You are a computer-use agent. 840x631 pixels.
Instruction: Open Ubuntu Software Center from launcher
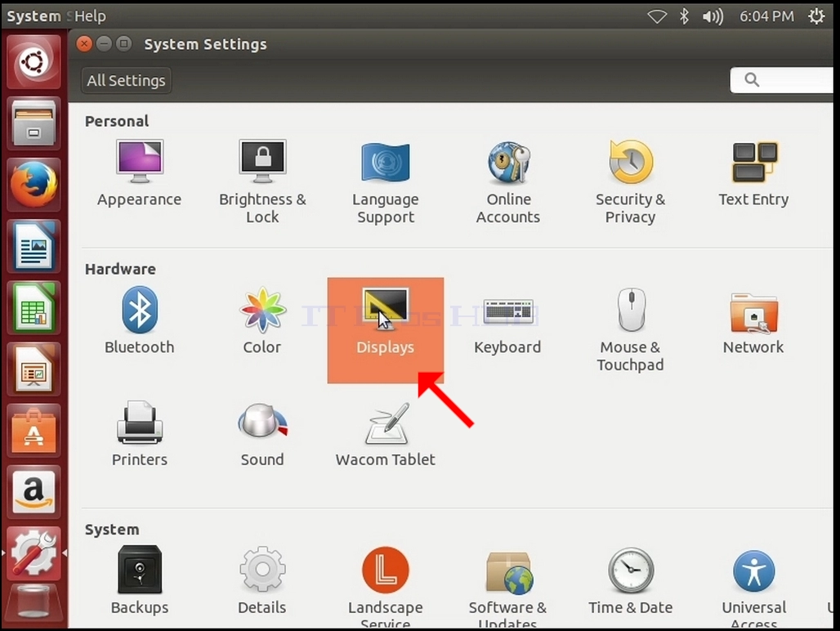pos(34,432)
